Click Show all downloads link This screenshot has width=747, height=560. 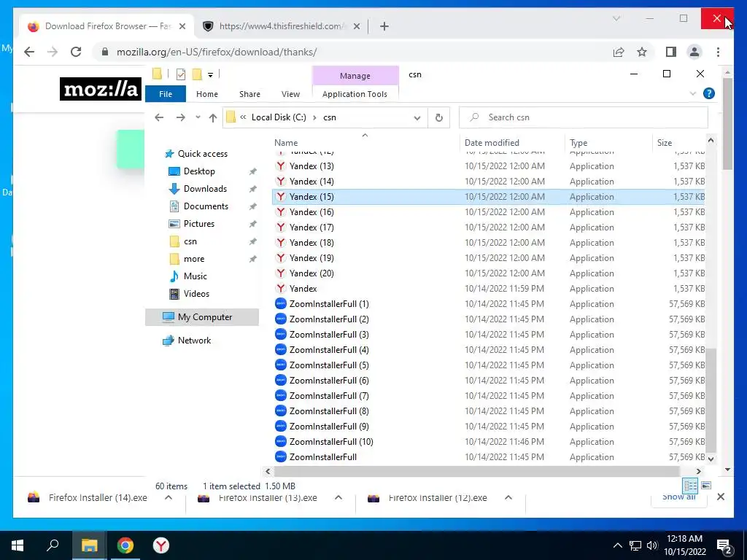tap(678, 497)
